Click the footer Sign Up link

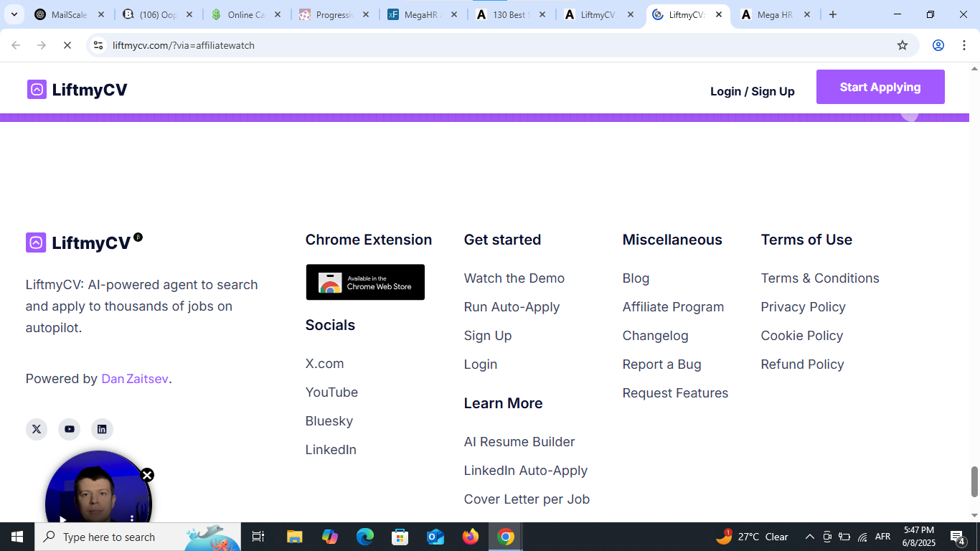coord(488,336)
